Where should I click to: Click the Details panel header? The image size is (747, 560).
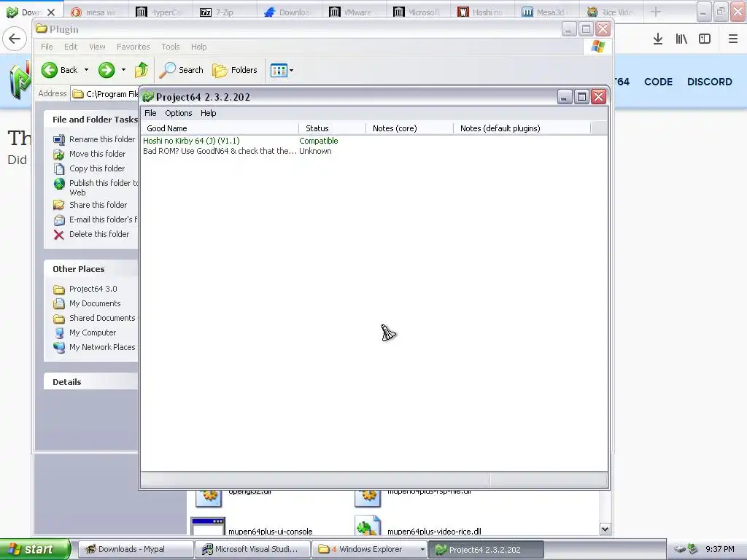click(91, 382)
